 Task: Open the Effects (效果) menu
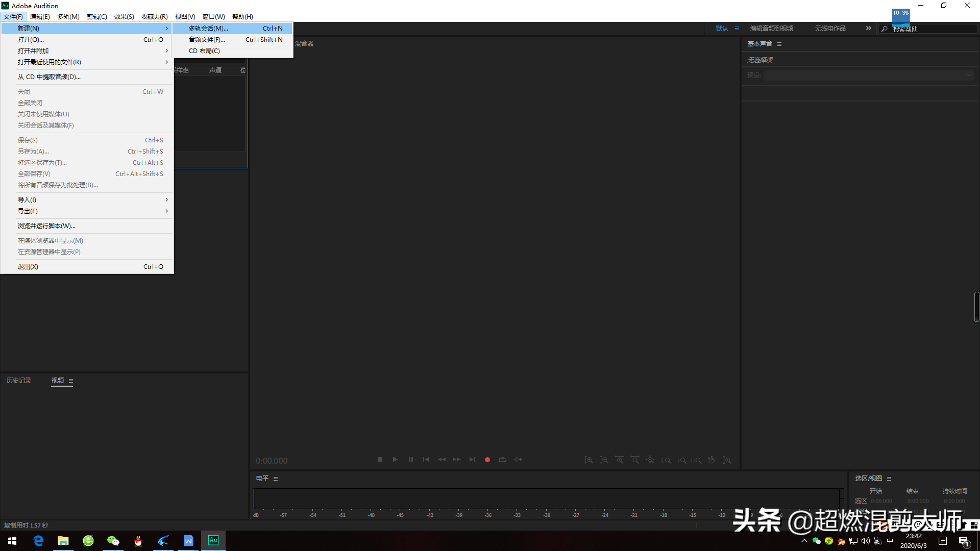click(x=124, y=17)
